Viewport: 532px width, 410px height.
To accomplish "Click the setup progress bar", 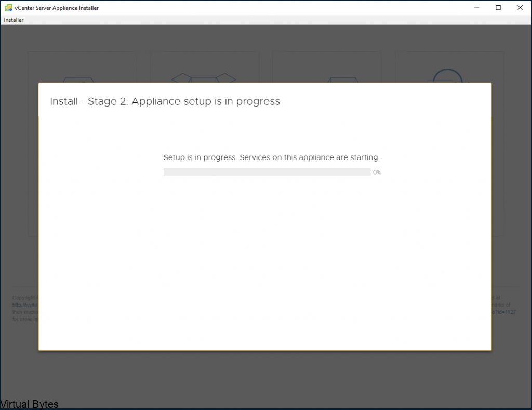I will pyautogui.click(x=267, y=172).
